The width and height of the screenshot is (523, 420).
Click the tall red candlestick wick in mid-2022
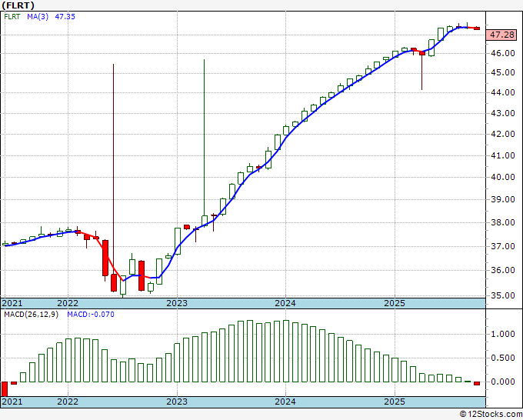(x=113, y=167)
